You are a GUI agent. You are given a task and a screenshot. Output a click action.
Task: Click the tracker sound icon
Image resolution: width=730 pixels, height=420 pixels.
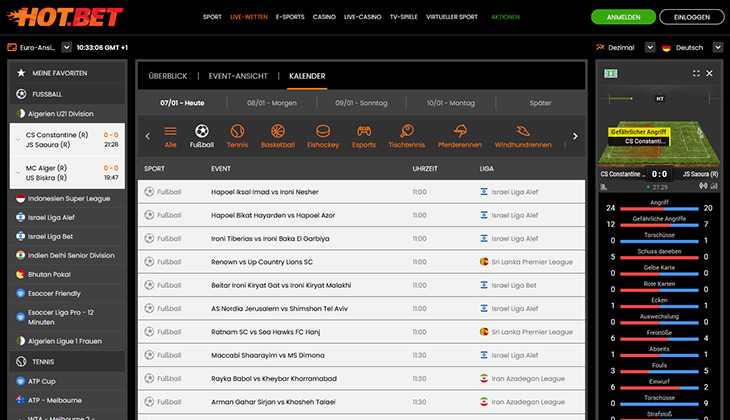(x=703, y=186)
